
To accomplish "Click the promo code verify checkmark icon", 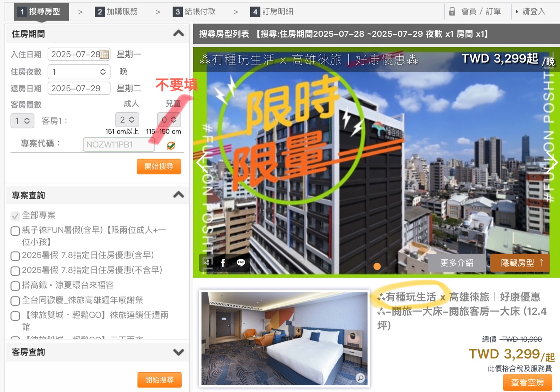I will point(171,145).
